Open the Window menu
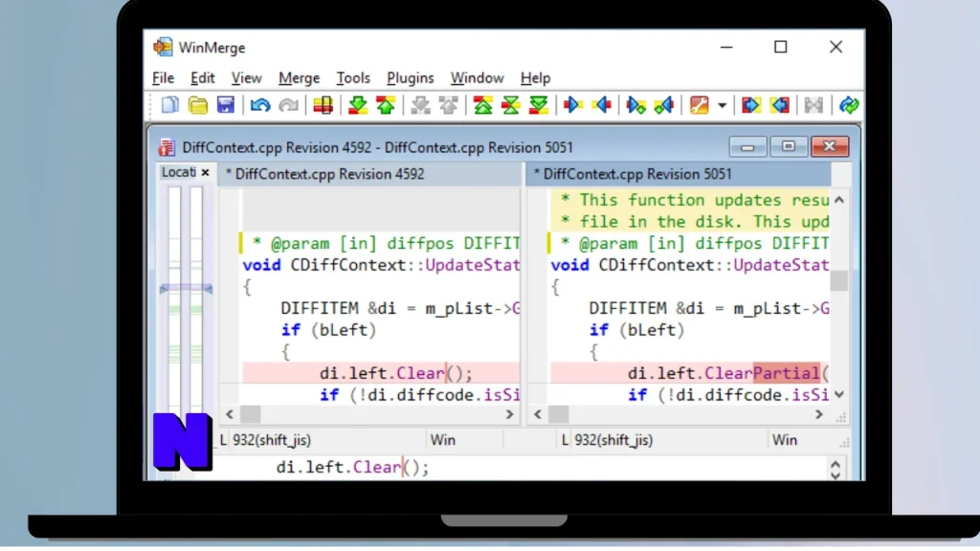980x551 pixels. [477, 78]
